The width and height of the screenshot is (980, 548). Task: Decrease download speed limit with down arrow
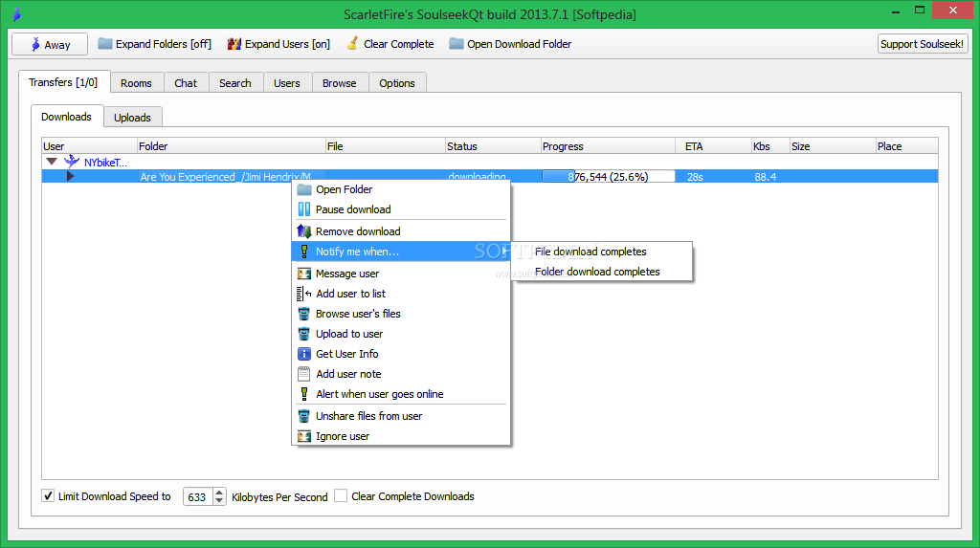point(219,500)
